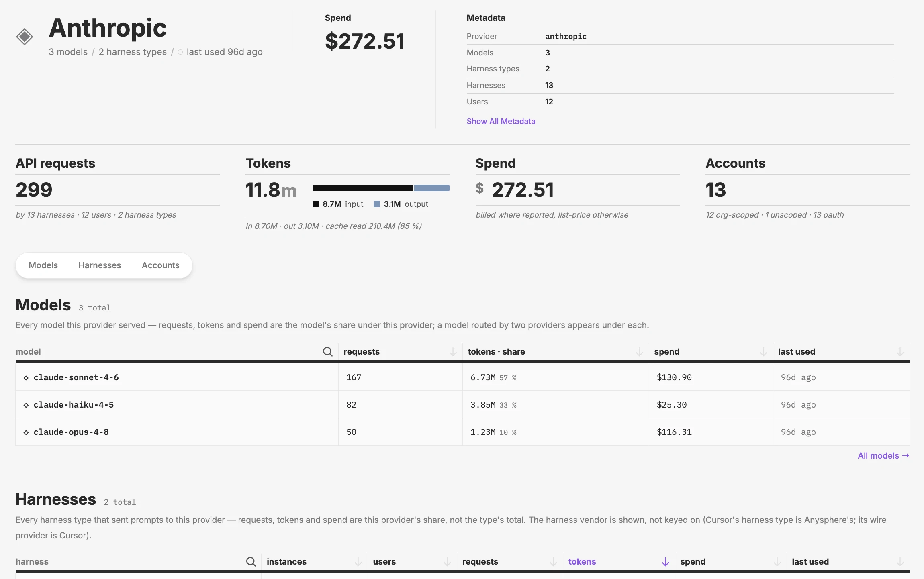Screen dimensions: 924x579
Task: Click the 50 requests cell
Action: pyautogui.click(x=401, y=432)
